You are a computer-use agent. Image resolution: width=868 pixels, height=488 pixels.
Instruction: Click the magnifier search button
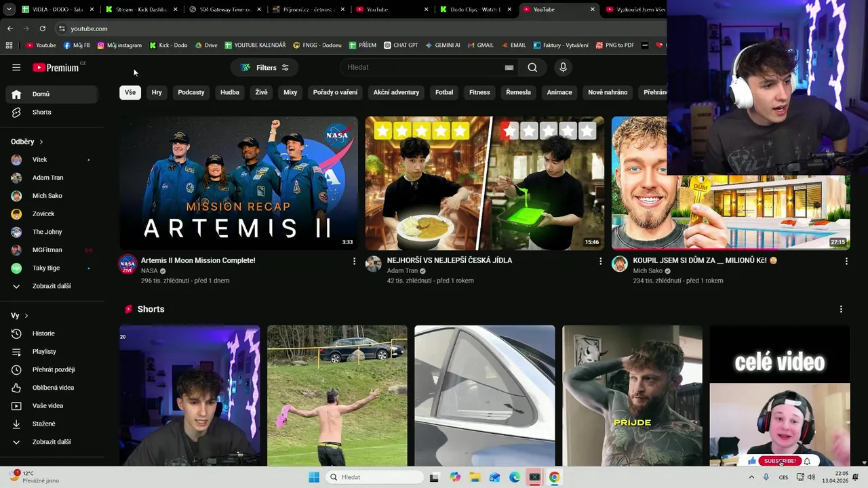point(532,67)
